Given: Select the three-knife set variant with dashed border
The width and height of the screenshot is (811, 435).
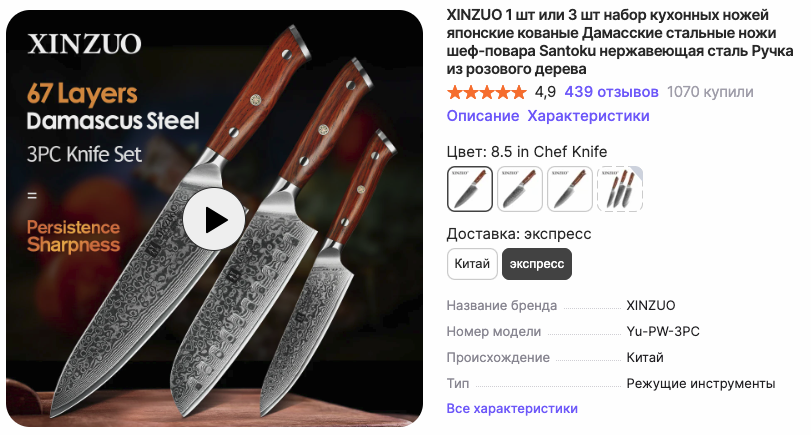Looking at the screenshot, I should [620, 189].
